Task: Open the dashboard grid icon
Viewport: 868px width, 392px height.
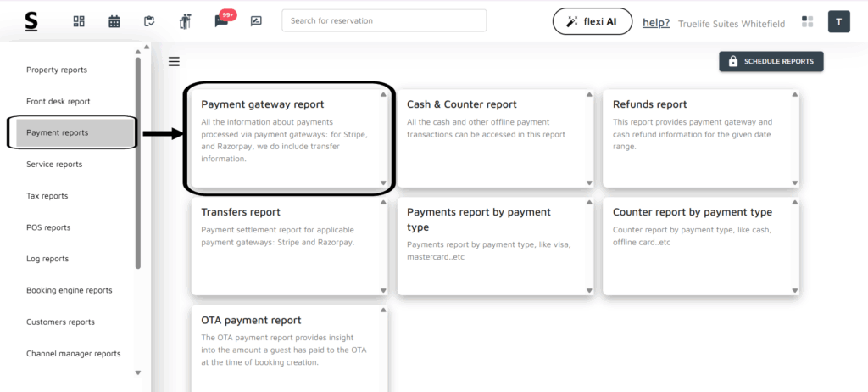Action: pyautogui.click(x=79, y=21)
